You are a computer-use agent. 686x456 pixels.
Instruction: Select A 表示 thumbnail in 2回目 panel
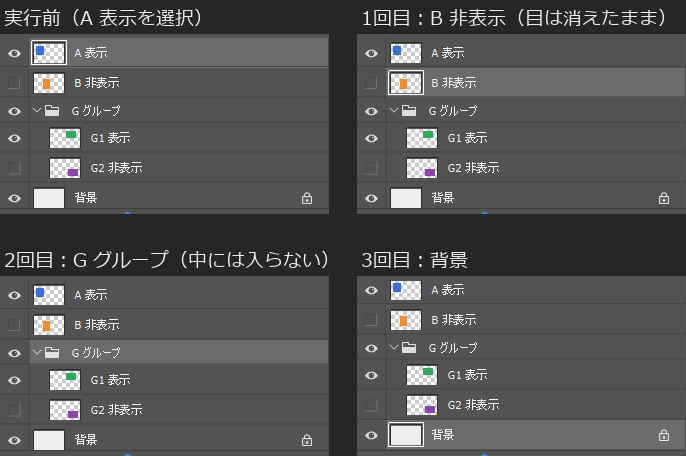click(49, 295)
